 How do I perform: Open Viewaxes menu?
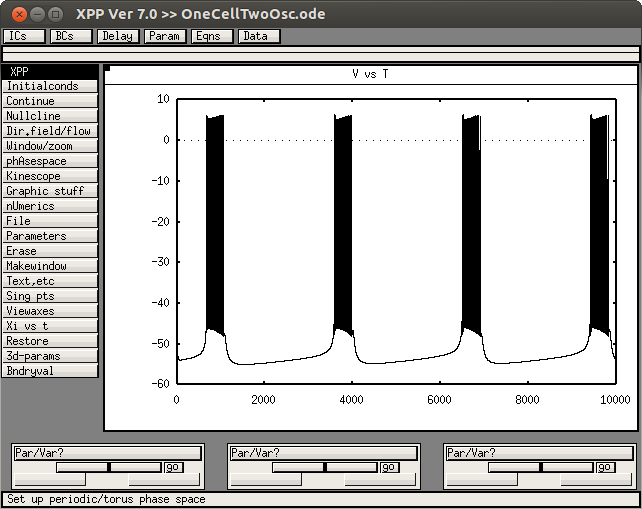coord(50,311)
